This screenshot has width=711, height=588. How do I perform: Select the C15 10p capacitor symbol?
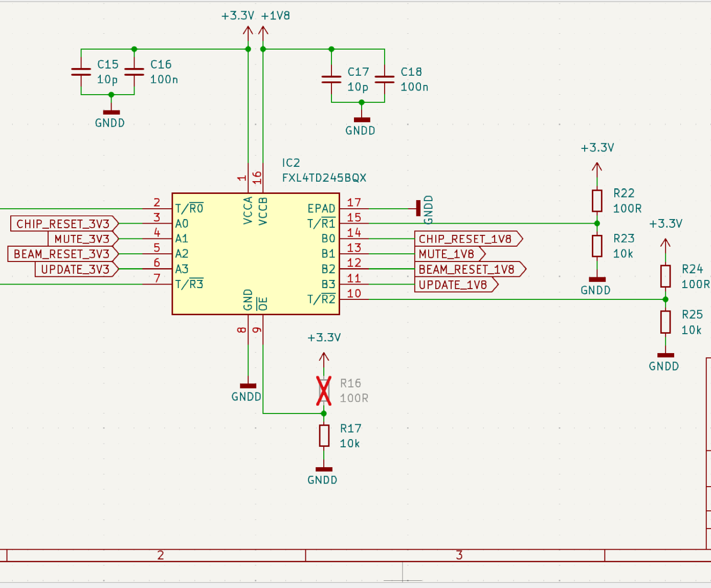81,72
